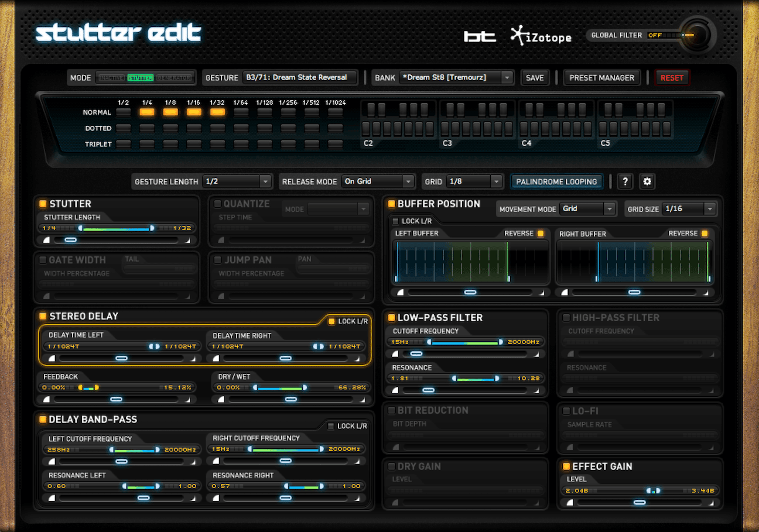
Task: Click the C3 key on keyboard
Action: pyautogui.click(x=445, y=129)
